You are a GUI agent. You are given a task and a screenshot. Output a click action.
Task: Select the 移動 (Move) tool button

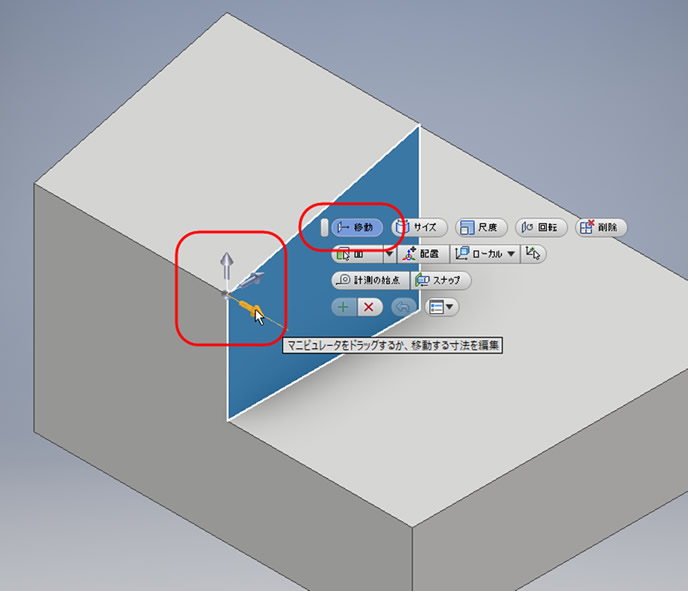click(356, 227)
